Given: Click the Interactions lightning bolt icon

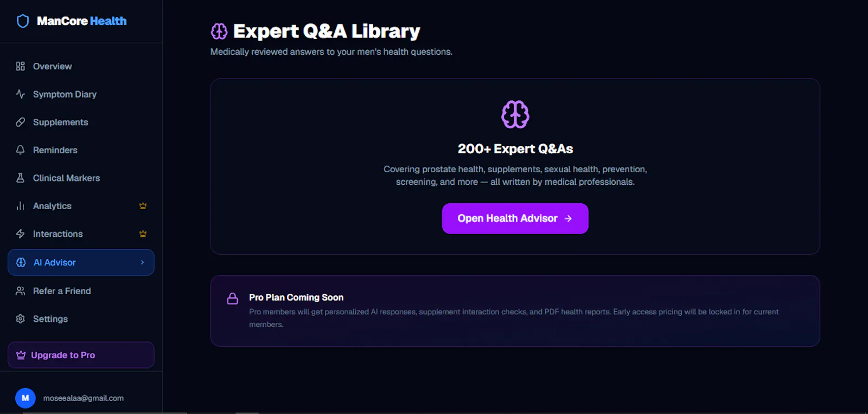Looking at the screenshot, I should (21, 234).
